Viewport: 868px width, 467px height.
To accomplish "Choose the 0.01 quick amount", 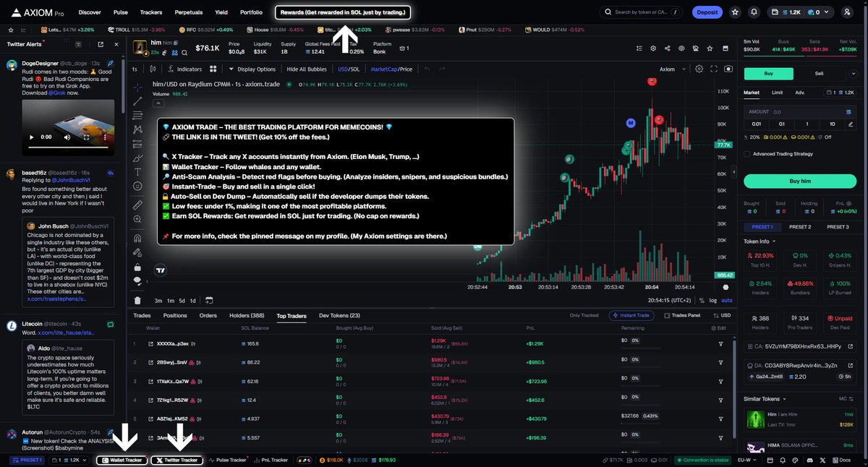I will click(757, 124).
